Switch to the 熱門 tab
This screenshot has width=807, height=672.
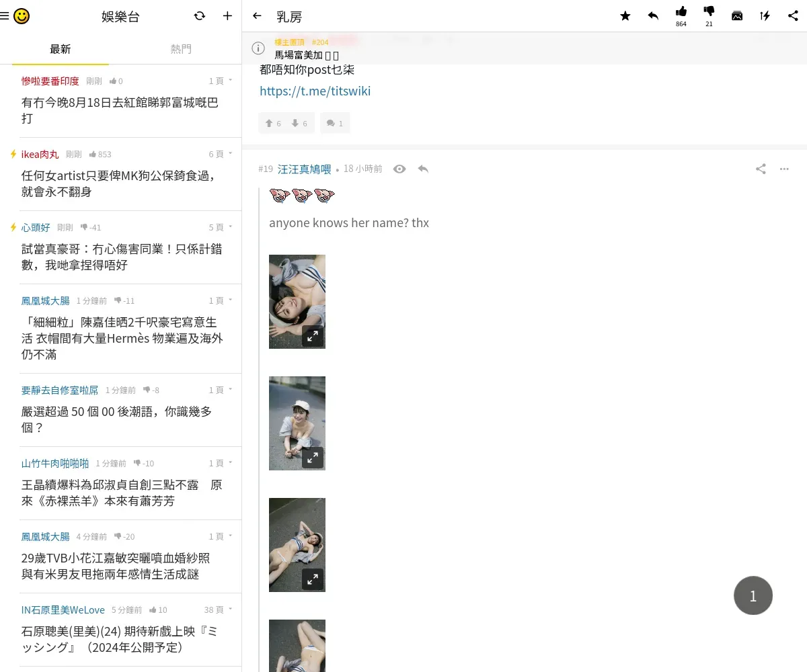181,49
